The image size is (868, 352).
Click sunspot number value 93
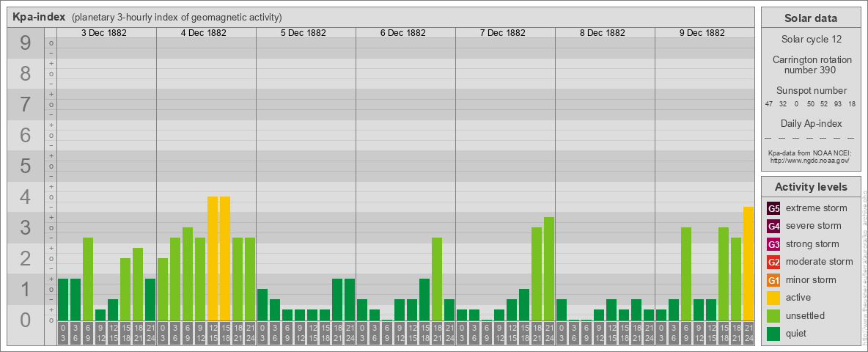coord(838,104)
